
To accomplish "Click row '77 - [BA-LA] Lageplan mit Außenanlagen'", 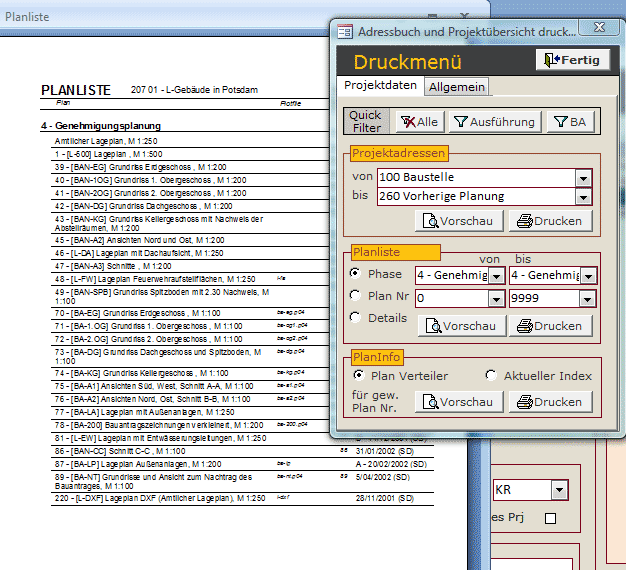I will pyautogui.click(x=145, y=412).
